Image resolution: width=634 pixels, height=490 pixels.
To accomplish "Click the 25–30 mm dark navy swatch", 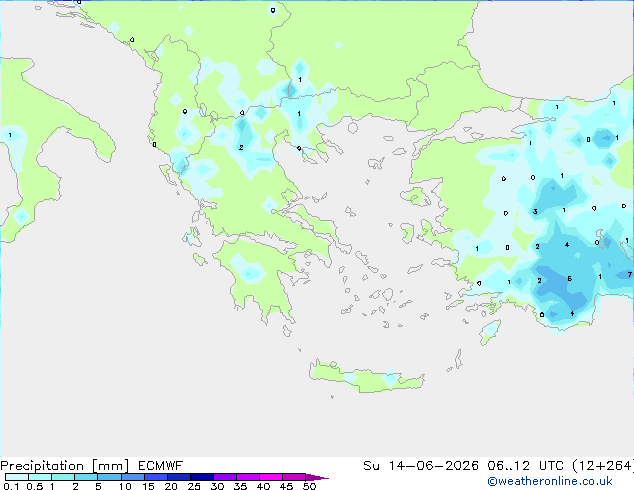I will (x=201, y=477).
